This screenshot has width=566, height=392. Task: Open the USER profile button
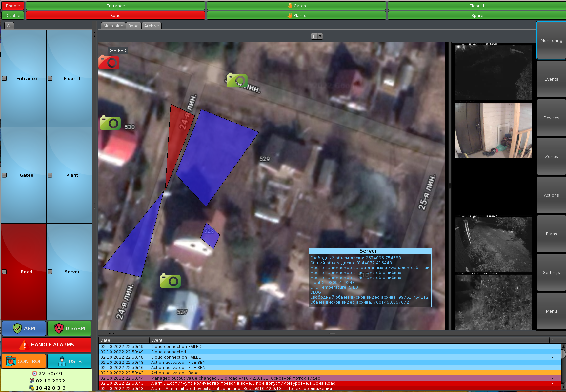tap(69, 361)
